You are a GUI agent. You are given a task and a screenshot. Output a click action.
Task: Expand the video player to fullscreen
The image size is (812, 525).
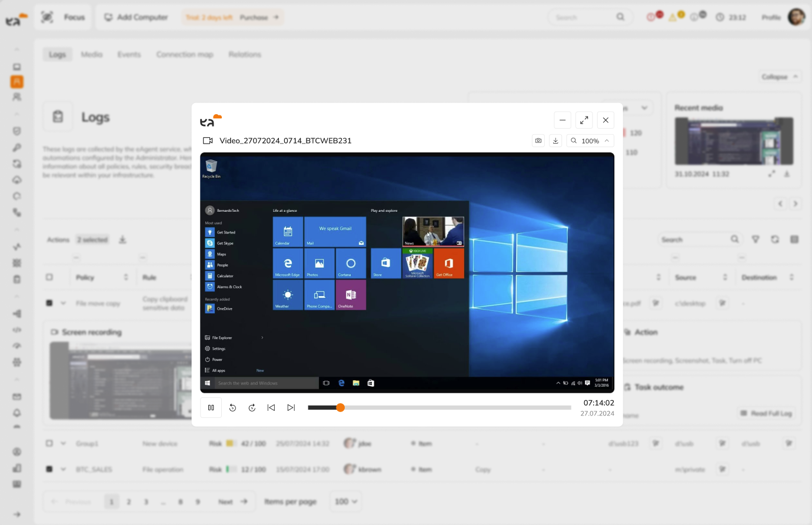click(584, 120)
